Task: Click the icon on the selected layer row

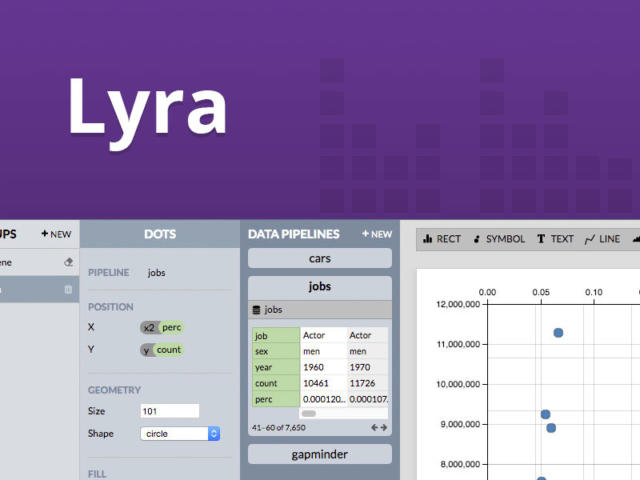Action: (x=68, y=289)
